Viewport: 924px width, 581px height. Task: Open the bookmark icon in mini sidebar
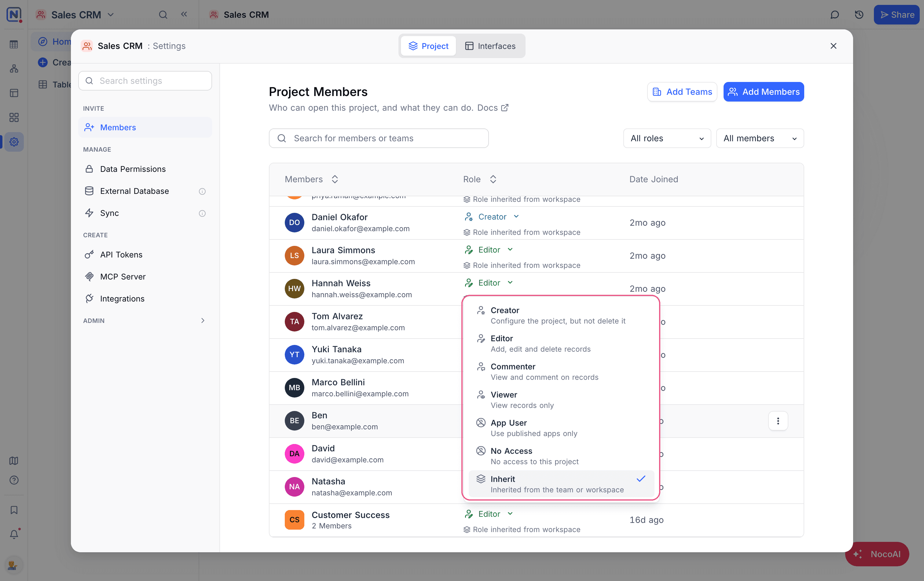(14, 510)
